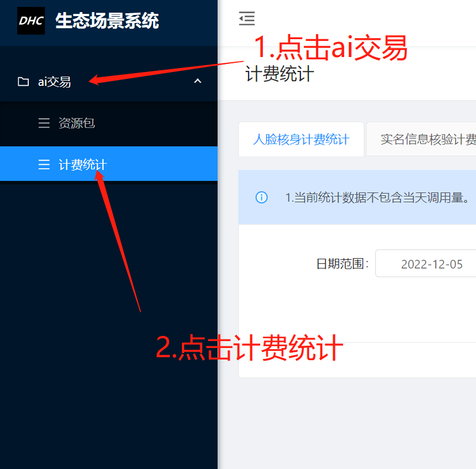Click the list icon next to 计费统计
The image size is (476, 469).
[x=44, y=164]
